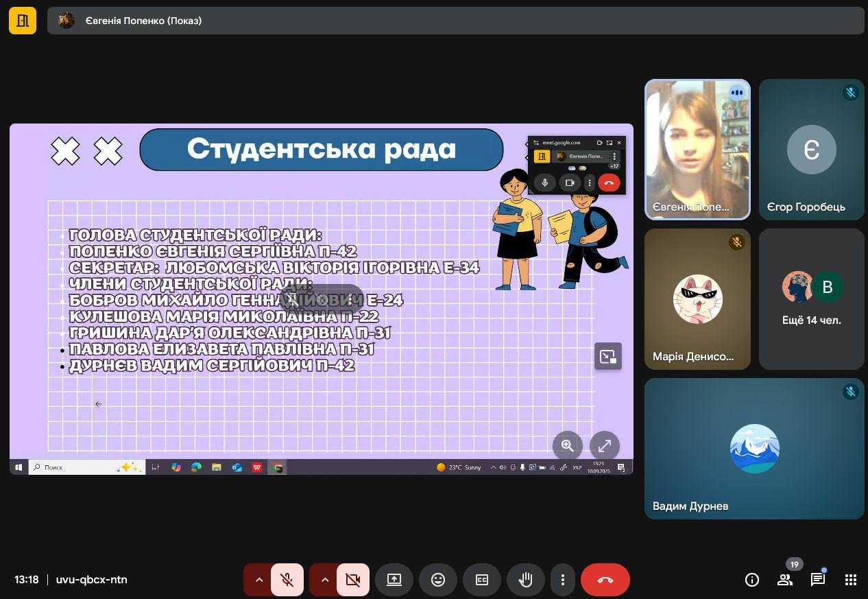The image size is (868, 599).
Task: Turn on the camera
Action: [x=353, y=580]
